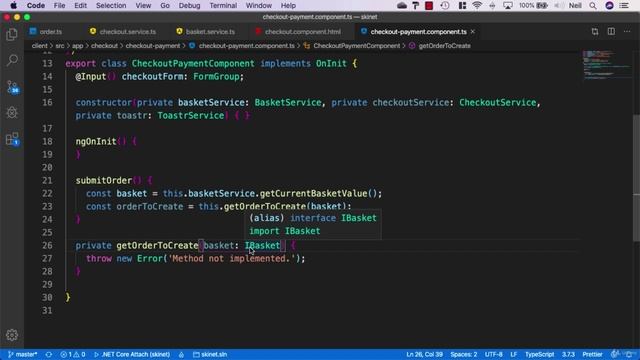Split the editor to the right
Viewport: 640px width, 360px height.
[611, 32]
